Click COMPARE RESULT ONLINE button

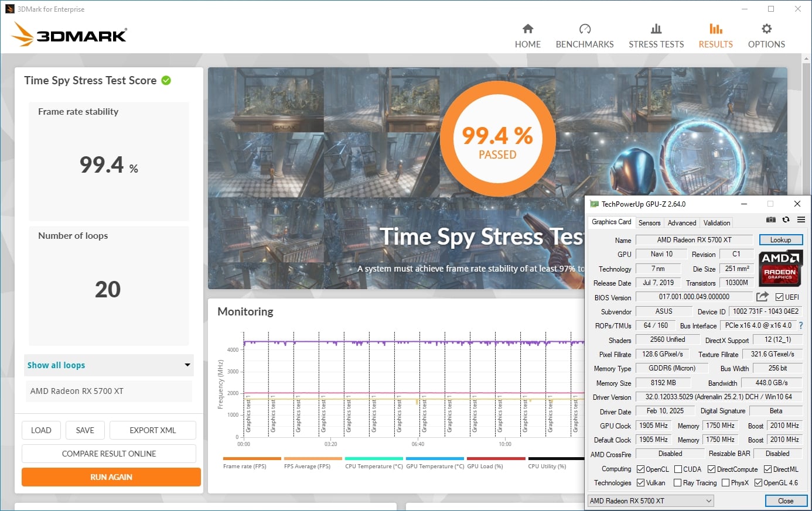pos(109,454)
